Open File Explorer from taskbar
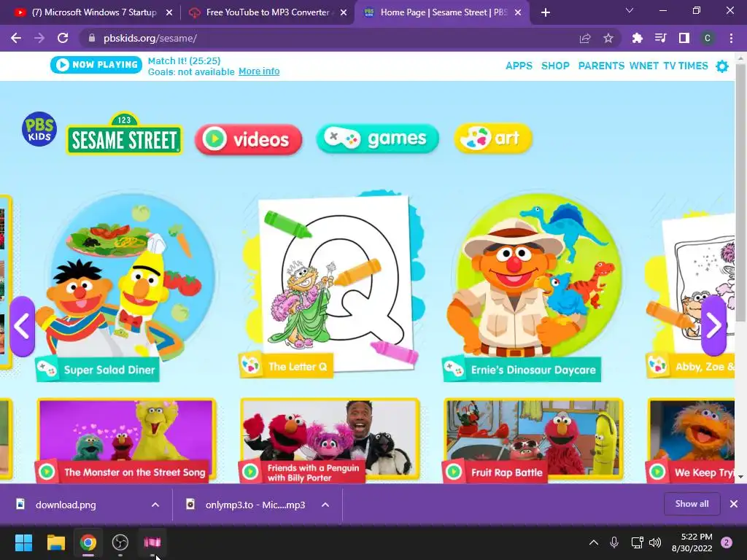 click(x=55, y=542)
